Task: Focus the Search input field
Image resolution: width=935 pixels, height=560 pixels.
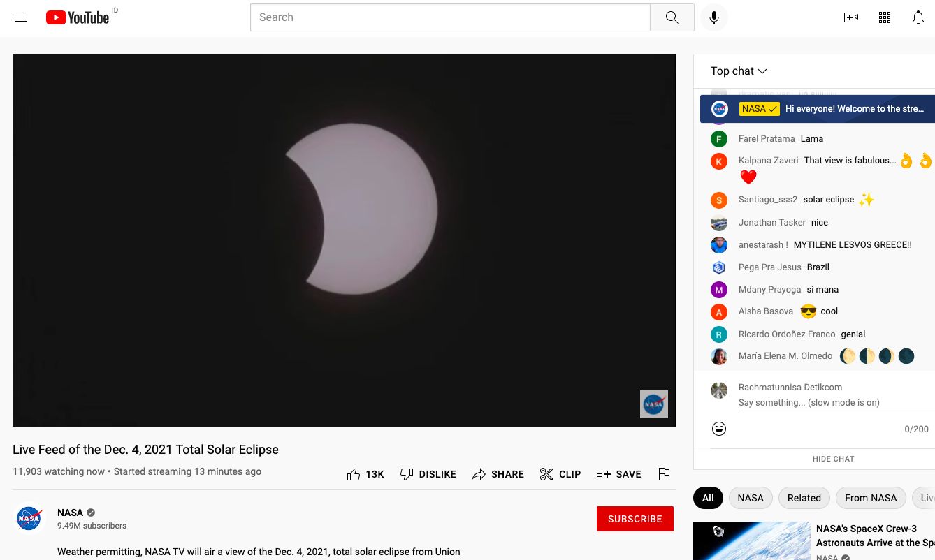Action: click(450, 17)
